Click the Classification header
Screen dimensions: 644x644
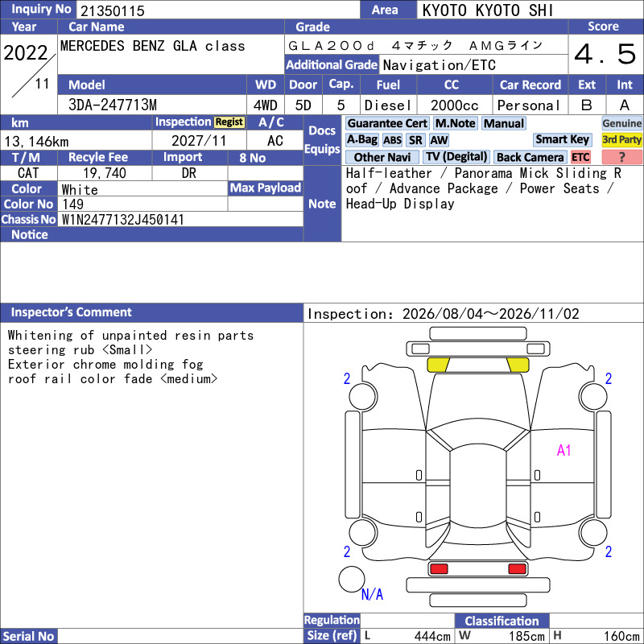pos(502,621)
